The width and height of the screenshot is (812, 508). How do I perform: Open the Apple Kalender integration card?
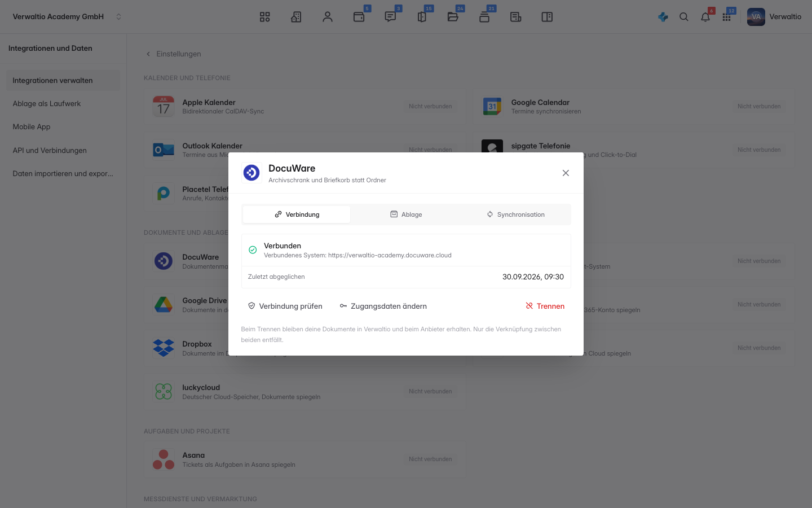(305, 106)
